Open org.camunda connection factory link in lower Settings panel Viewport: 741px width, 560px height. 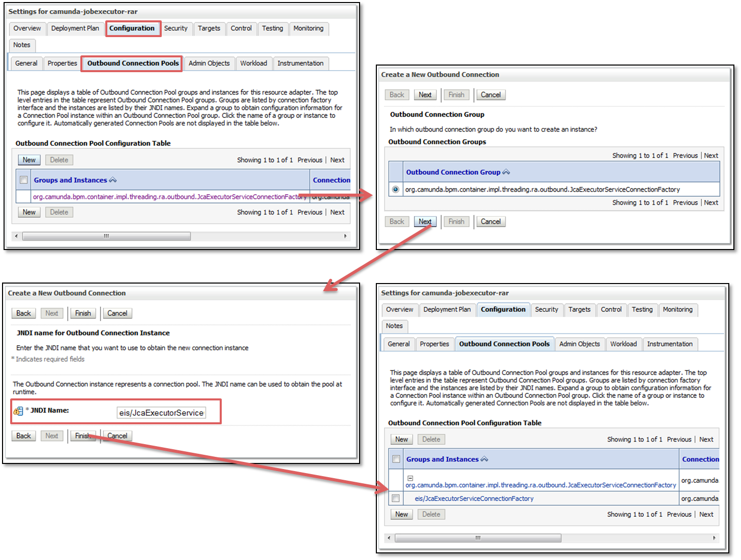[541, 485]
